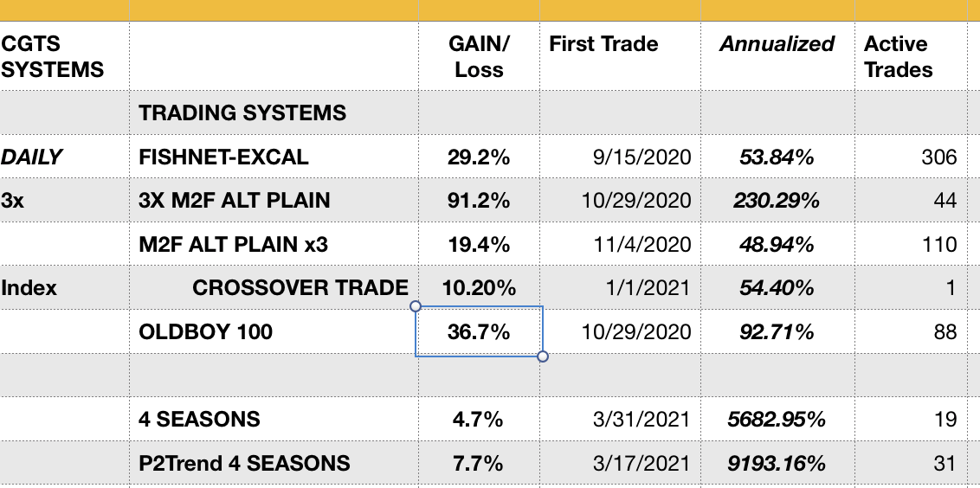Screen dimensions: 980x488
Task: Select the CROSSOVER TRADE cell
Action: [x=300, y=288]
